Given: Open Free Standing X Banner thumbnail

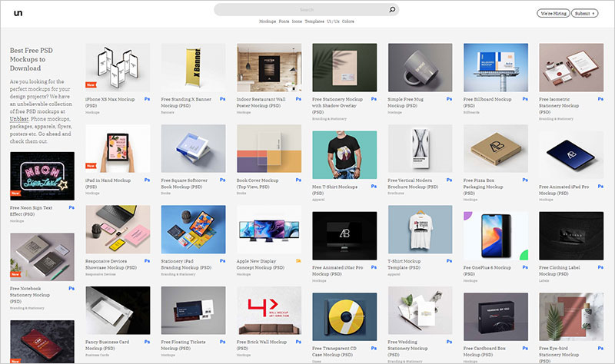Looking at the screenshot, I should [194, 68].
